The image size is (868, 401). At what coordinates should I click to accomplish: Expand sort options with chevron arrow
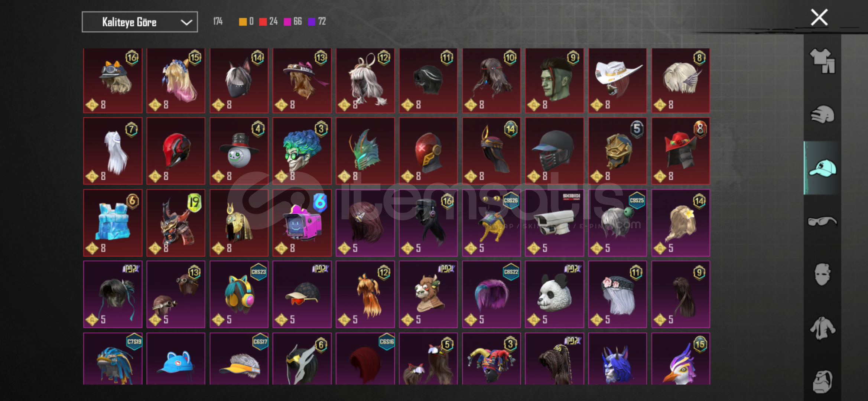(186, 22)
